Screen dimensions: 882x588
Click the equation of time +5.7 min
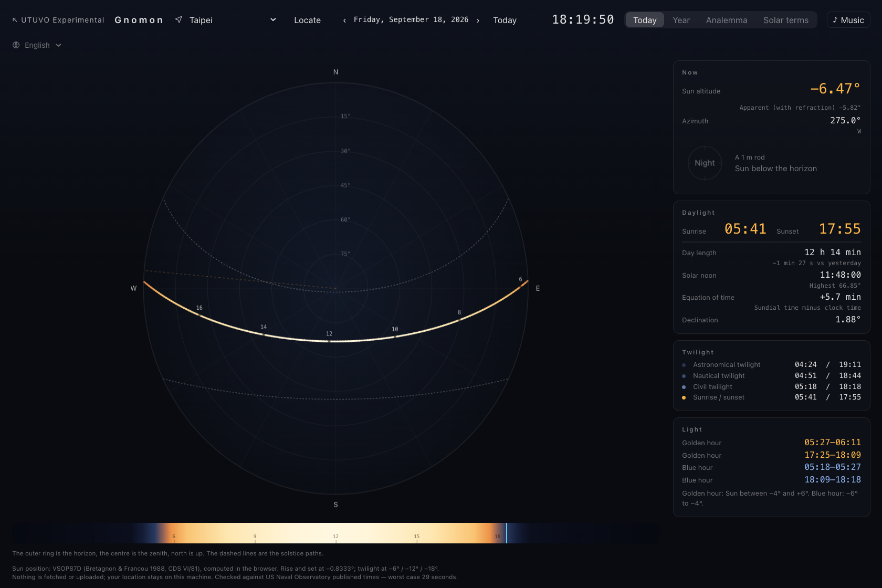click(840, 297)
